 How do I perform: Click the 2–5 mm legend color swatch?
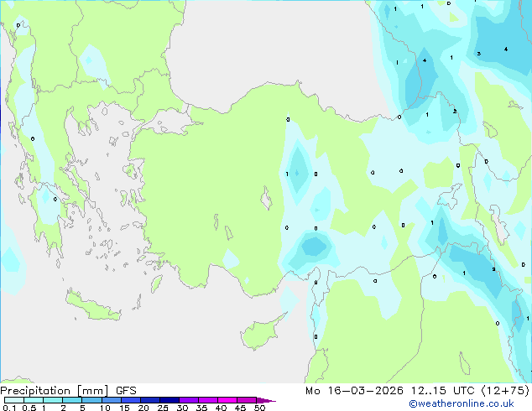point(72,400)
